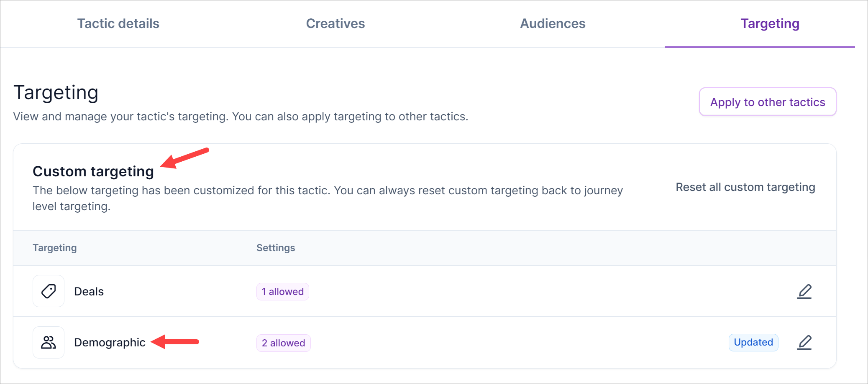
Task: Click the Demographic people icon
Action: (49, 343)
